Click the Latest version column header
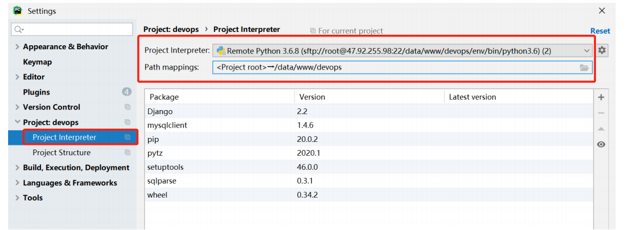The width and height of the screenshot is (644, 230). (x=472, y=97)
